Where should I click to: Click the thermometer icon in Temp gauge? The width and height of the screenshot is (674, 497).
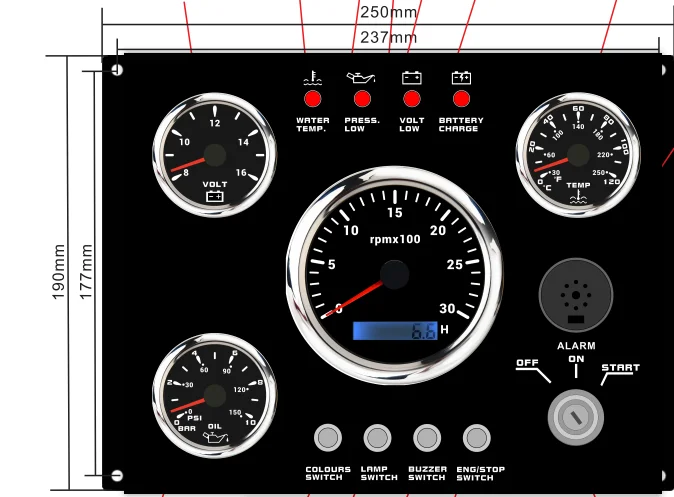(578, 198)
